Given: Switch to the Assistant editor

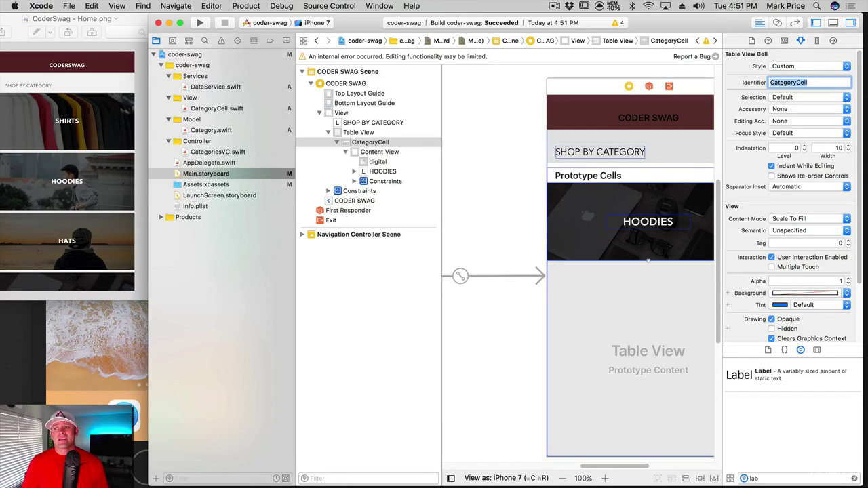Looking at the screenshot, I should [777, 23].
